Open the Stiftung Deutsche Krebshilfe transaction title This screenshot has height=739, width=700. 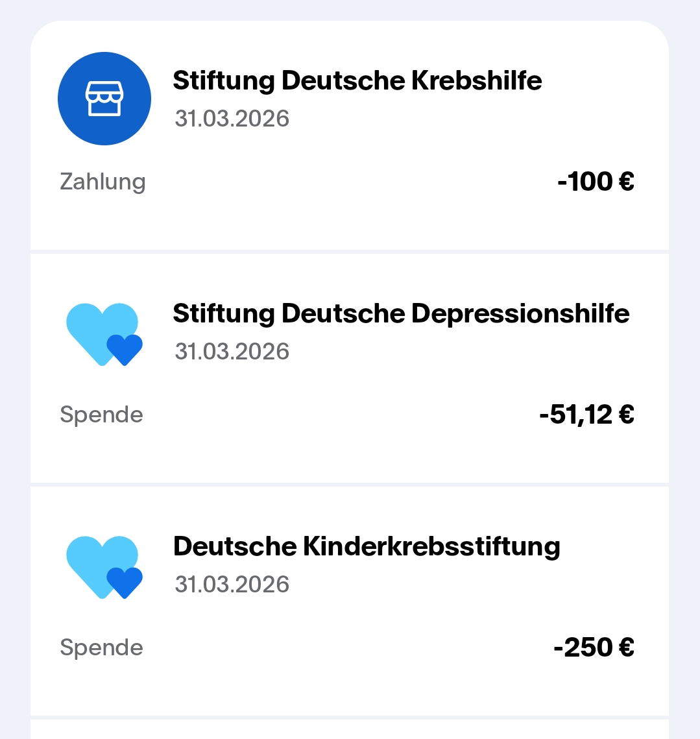357,80
